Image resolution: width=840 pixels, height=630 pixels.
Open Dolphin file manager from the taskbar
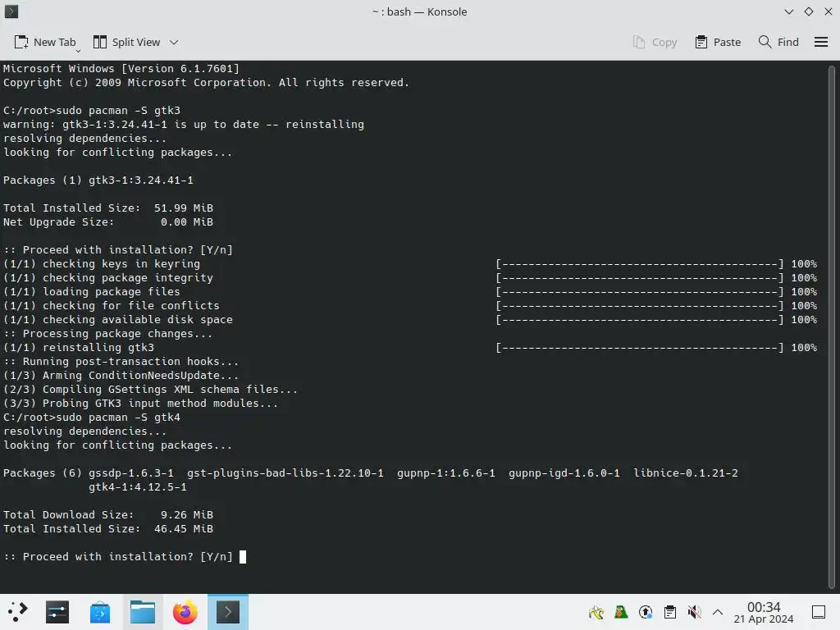(x=143, y=612)
